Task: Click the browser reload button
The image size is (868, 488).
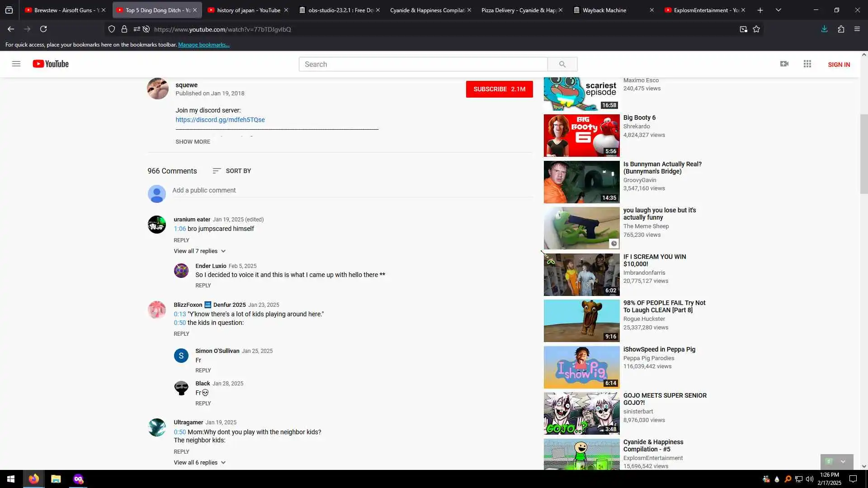Action: [43, 29]
